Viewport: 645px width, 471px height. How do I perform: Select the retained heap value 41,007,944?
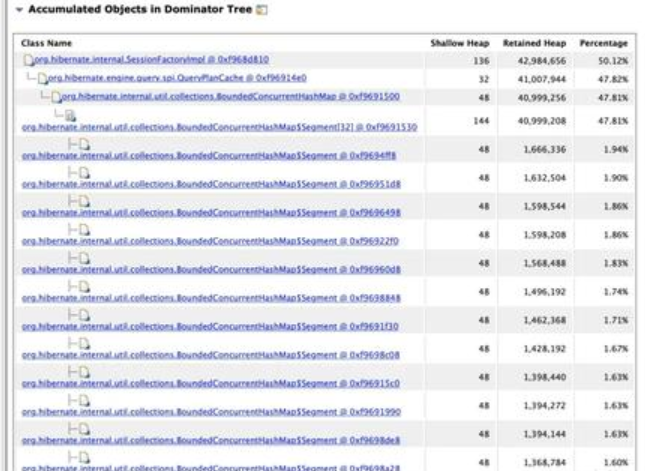[x=542, y=79]
